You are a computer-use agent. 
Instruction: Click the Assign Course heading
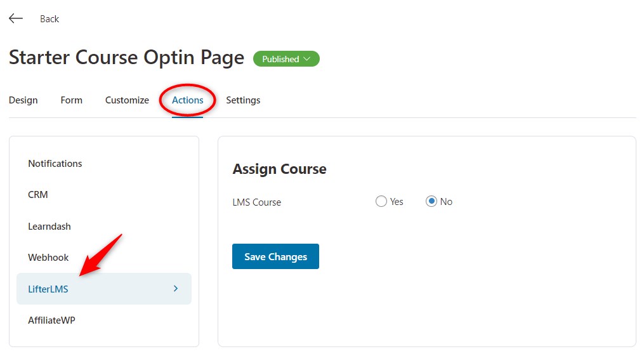[x=279, y=169]
